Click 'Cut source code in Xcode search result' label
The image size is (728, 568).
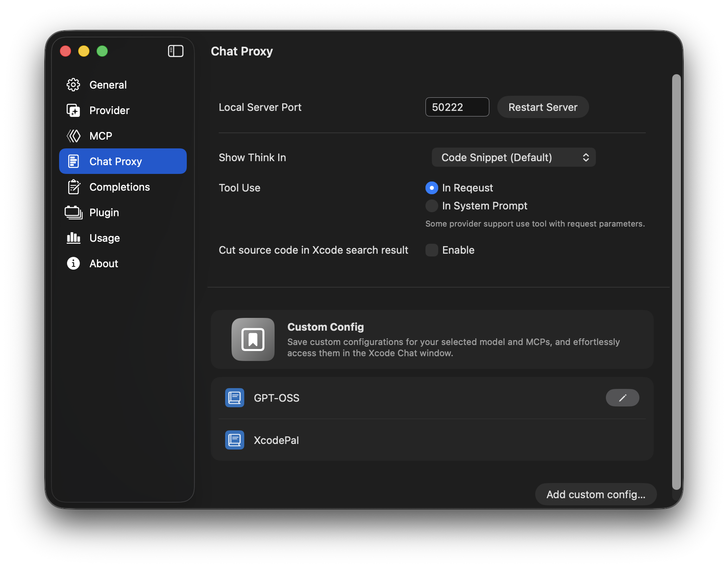tap(313, 250)
